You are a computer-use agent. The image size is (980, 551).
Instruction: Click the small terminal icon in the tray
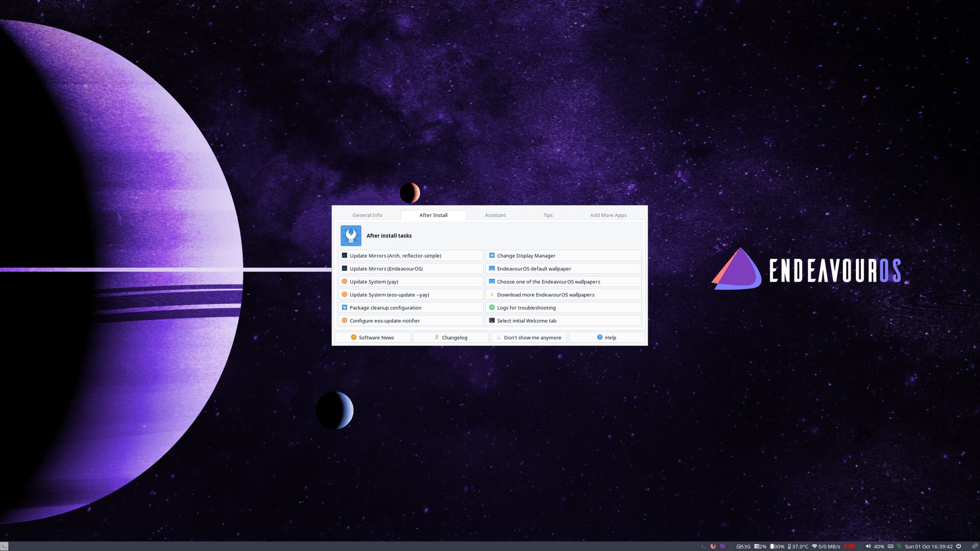point(703,546)
